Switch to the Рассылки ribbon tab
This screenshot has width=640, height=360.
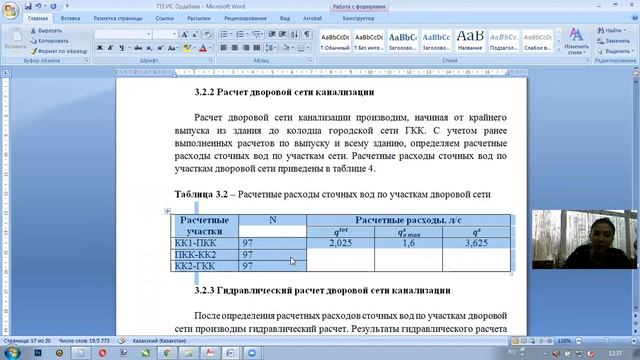199,18
